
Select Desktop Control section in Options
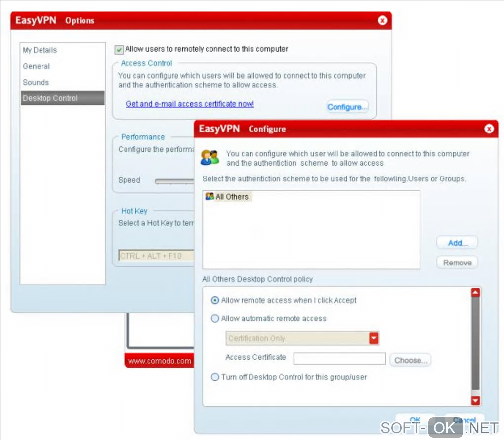(x=63, y=98)
